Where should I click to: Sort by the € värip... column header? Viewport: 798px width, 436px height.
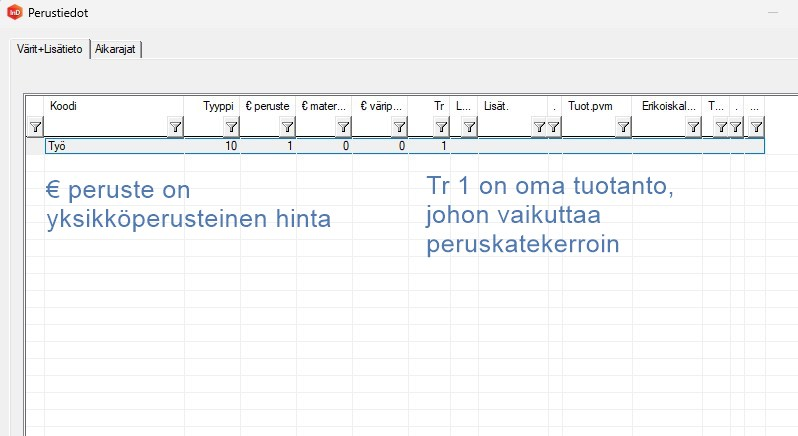(380, 106)
